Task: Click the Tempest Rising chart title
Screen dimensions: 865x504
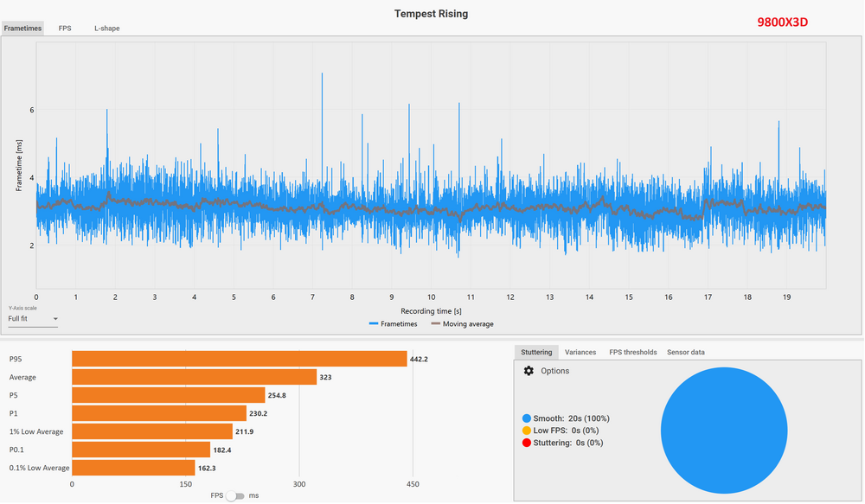Action: [x=432, y=14]
